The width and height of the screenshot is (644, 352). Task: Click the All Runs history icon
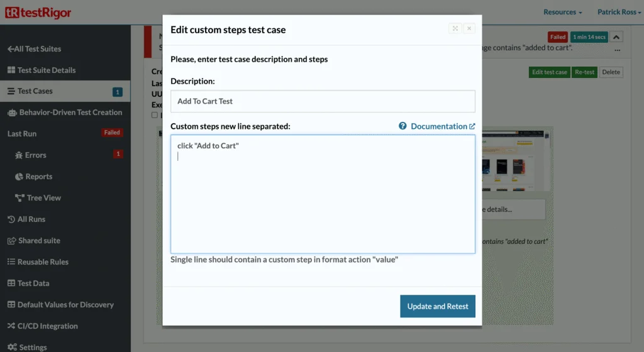[x=11, y=219]
